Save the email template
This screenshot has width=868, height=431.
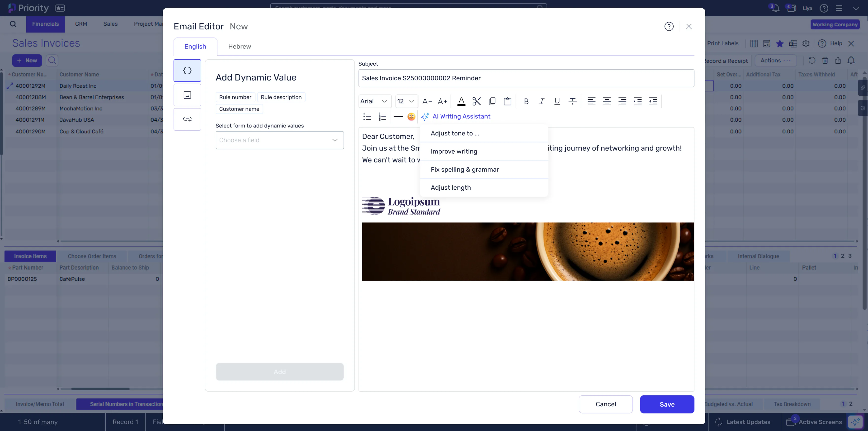pos(667,404)
